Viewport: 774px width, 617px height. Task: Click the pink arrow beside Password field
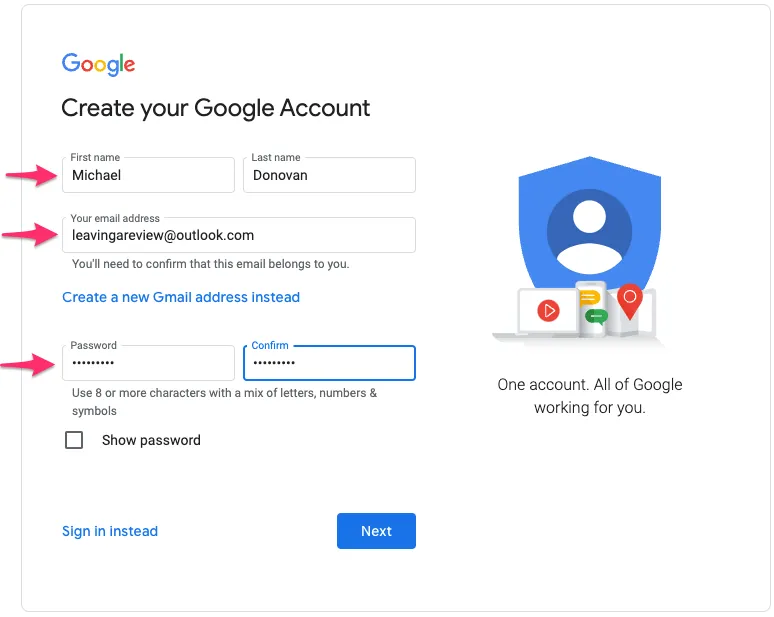(x=27, y=365)
